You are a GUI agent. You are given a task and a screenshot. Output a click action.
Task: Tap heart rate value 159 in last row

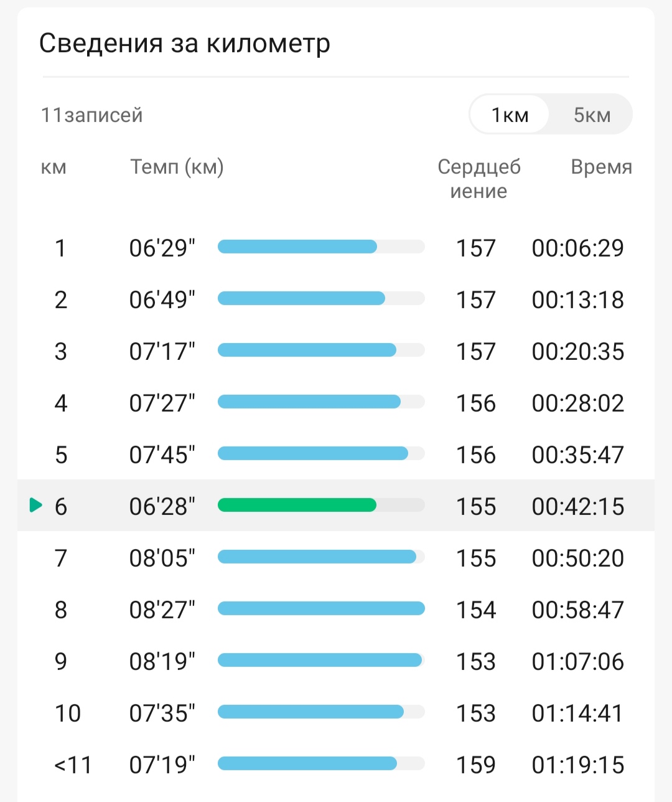click(476, 765)
